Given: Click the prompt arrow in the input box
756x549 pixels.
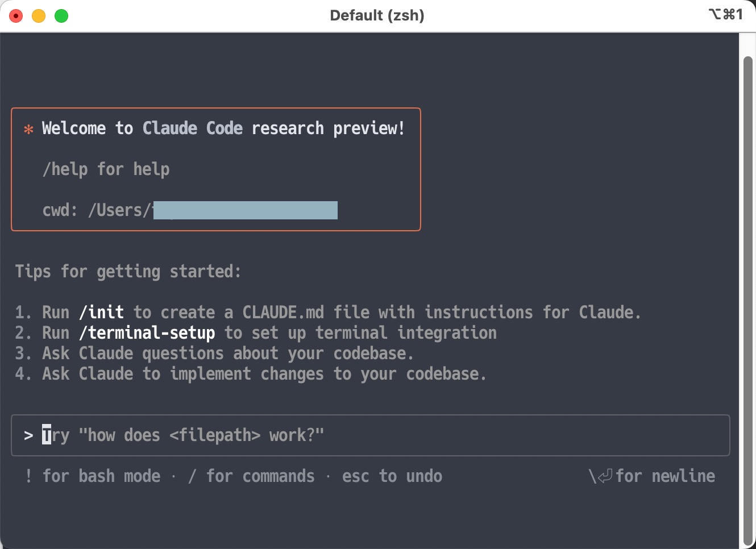Looking at the screenshot, I should click(x=29, y=435).
